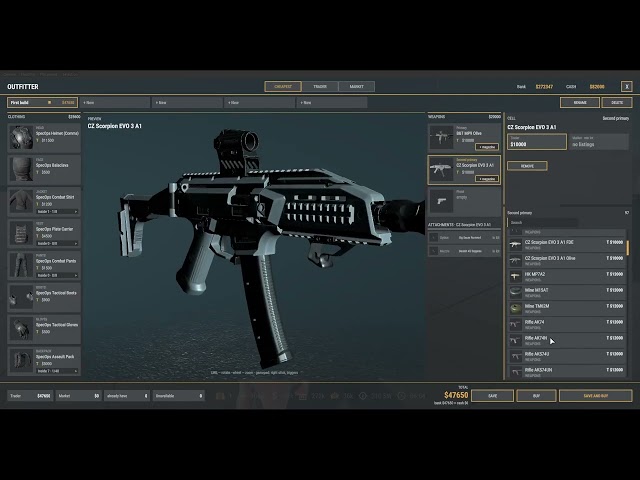Expand Assault Pack inside storage dropdown
Image resolution: width=640 pixels, height=480 pixels.
57,371
